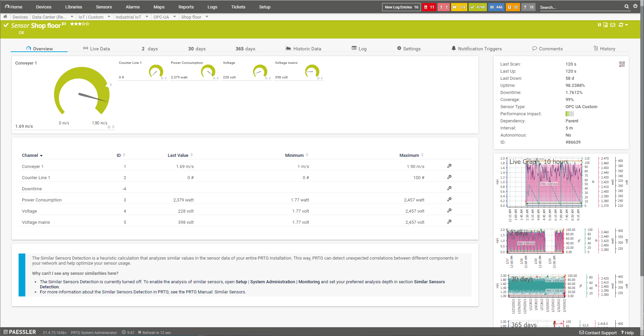Set priority using the five-star rating
The image size is (644, 336).
pos(79,24)
